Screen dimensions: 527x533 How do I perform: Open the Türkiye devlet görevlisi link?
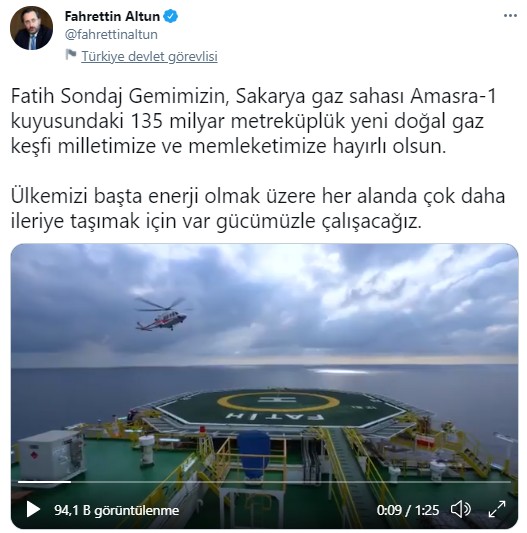149,56
